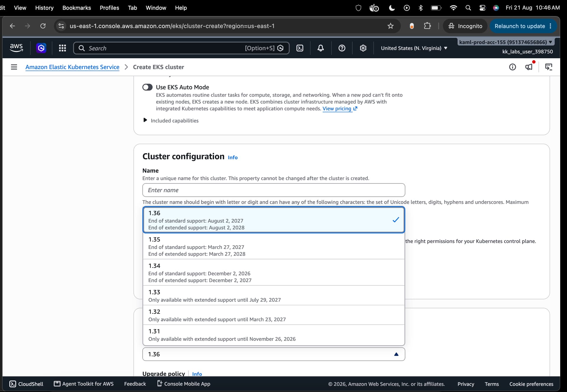Screen dimensions: 567x392
Task: Open the Privacy link in the footer
Action: click(x=466, y=384)
